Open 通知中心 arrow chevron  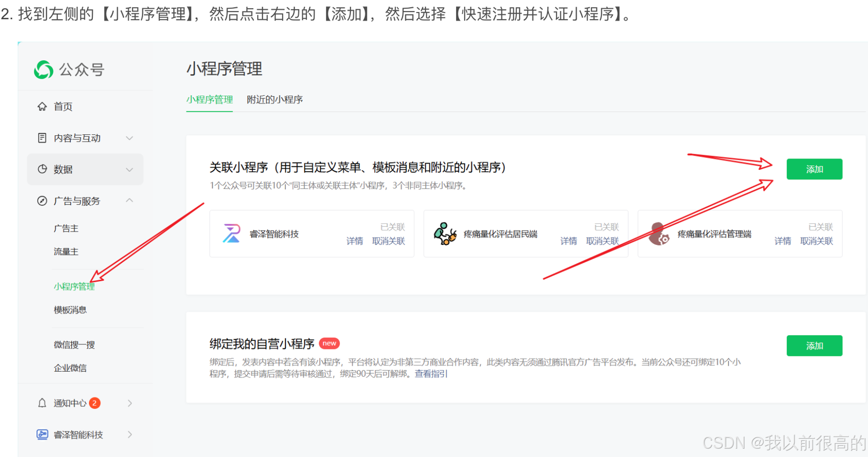pyautogui.click(x=130, y=403)
